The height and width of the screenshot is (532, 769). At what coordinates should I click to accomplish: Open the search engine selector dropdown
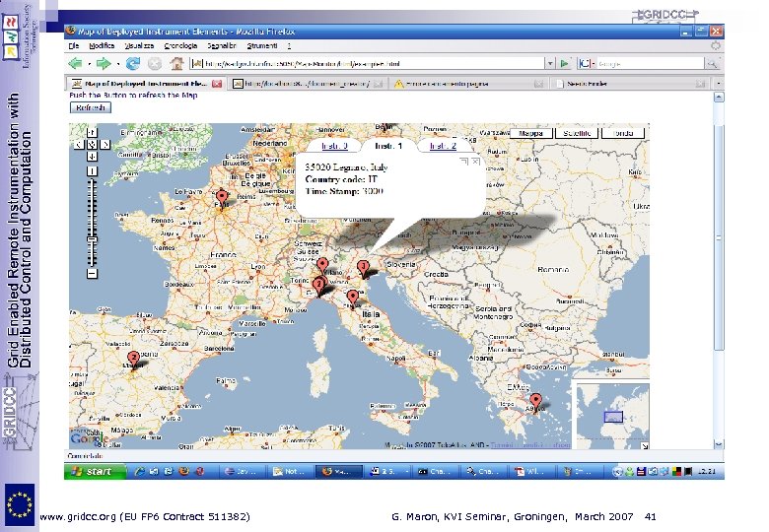coord(586,63)
